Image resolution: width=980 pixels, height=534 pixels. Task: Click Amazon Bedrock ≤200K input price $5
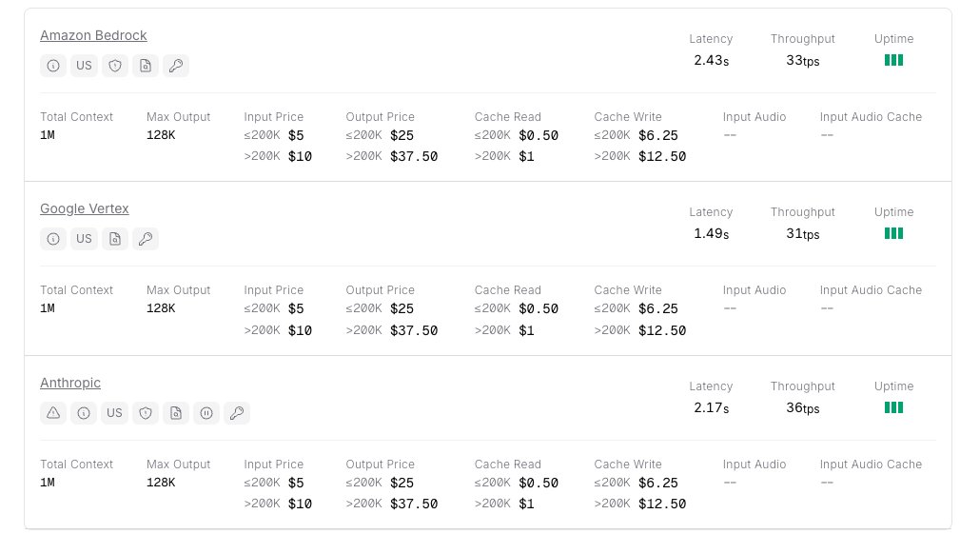coord(296,135)
